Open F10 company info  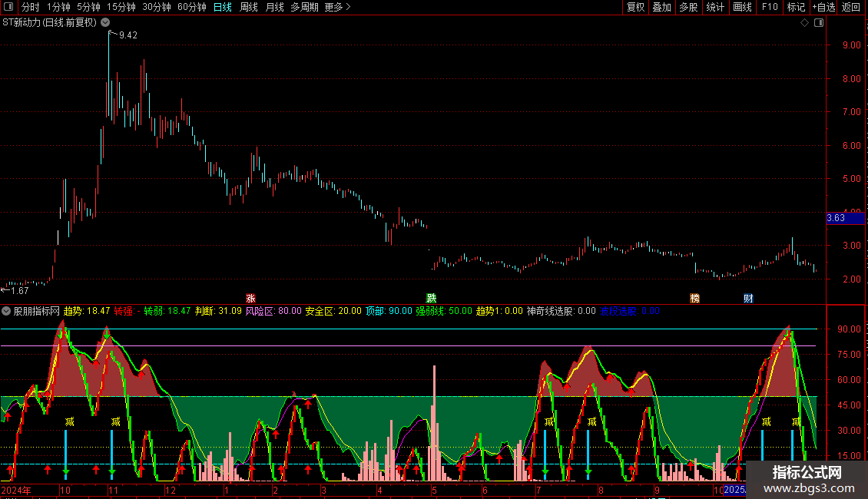tap(770, 7)
